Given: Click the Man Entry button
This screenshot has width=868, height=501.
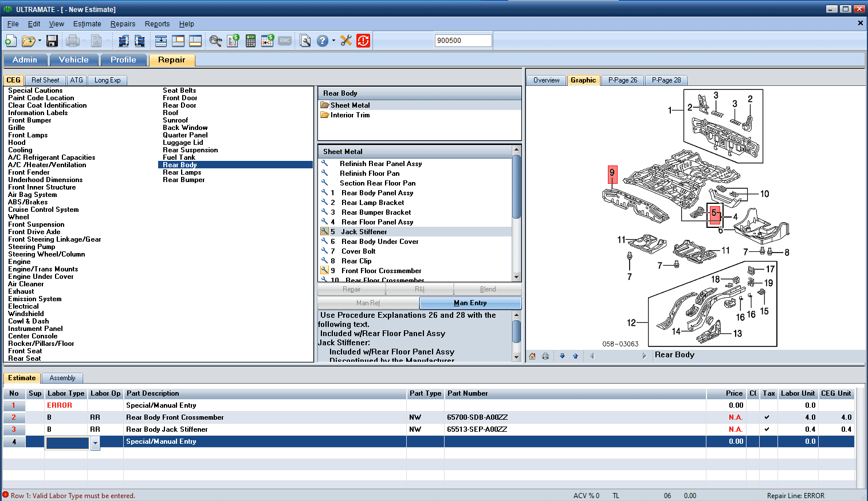Looking at the screenshot, I should point(470,302).
